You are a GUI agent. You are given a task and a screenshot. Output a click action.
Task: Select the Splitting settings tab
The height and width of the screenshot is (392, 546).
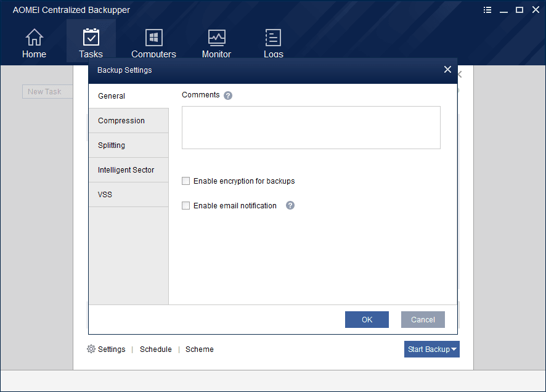tap(129, 145)
